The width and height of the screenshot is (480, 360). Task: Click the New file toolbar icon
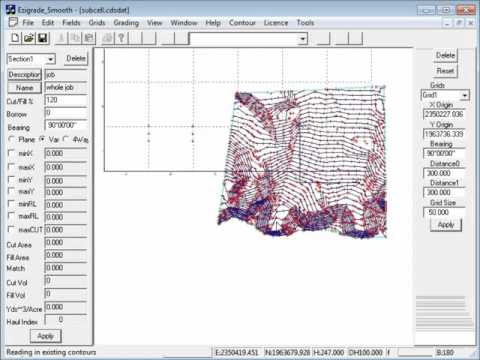click(x=15, y=38)
